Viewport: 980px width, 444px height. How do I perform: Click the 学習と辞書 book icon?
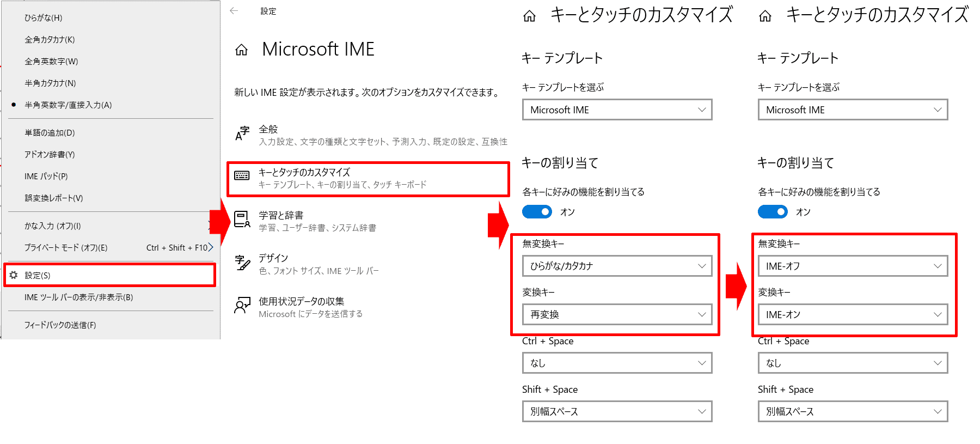(242, 219)
